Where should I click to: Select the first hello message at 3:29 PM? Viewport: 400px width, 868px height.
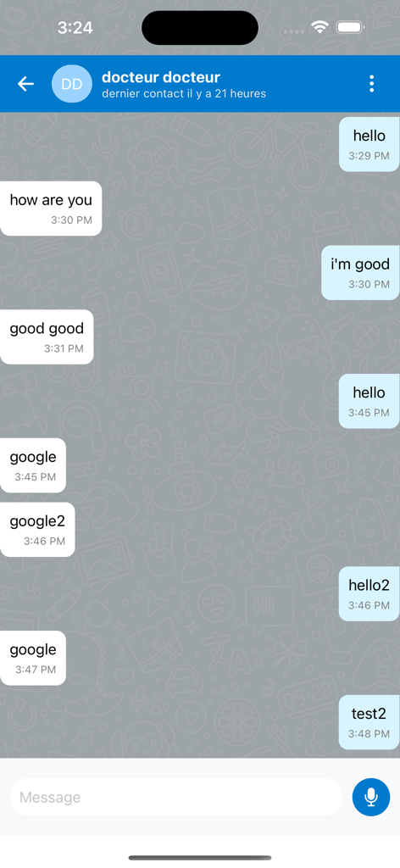coord(369,144)
